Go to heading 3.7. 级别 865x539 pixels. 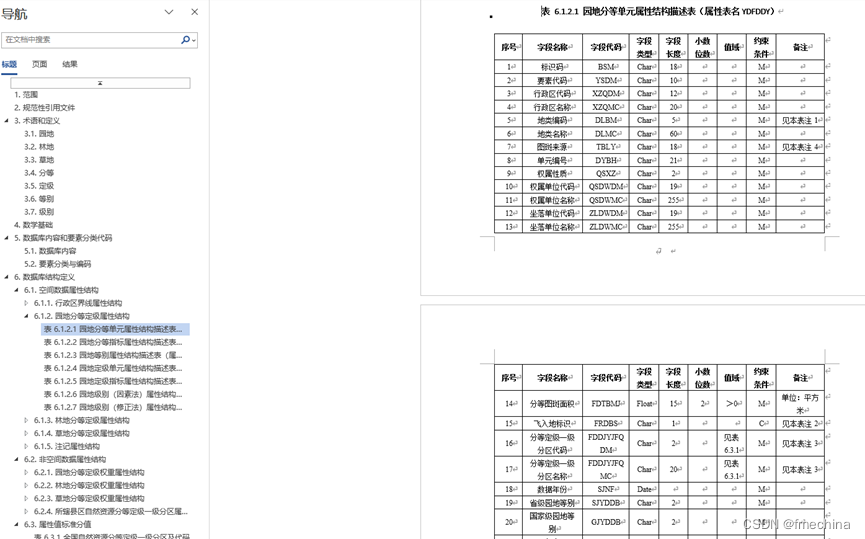point(39,212)
